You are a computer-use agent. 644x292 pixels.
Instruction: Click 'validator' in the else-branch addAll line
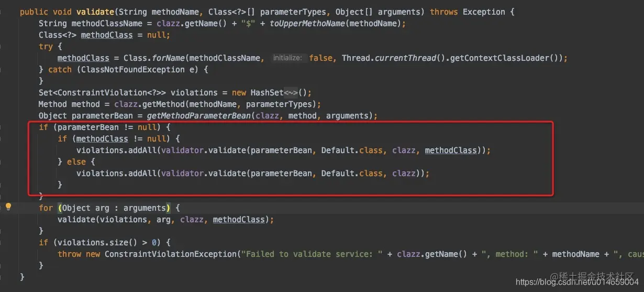[x=182, y=174]
